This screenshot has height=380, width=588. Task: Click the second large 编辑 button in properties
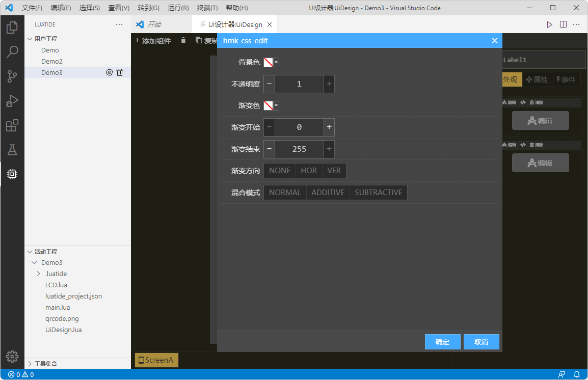coord(541,163)
